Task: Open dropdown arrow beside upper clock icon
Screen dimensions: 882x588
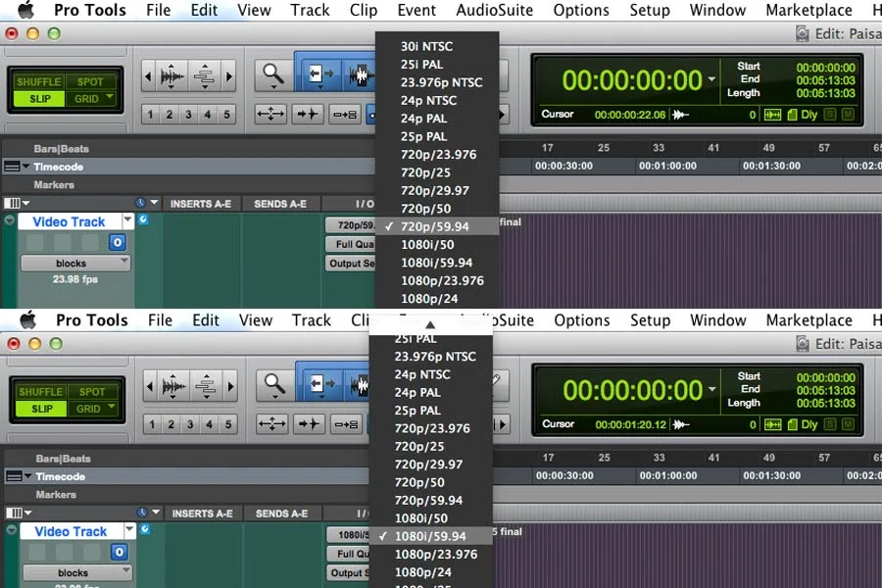Action: pos(154,203)
